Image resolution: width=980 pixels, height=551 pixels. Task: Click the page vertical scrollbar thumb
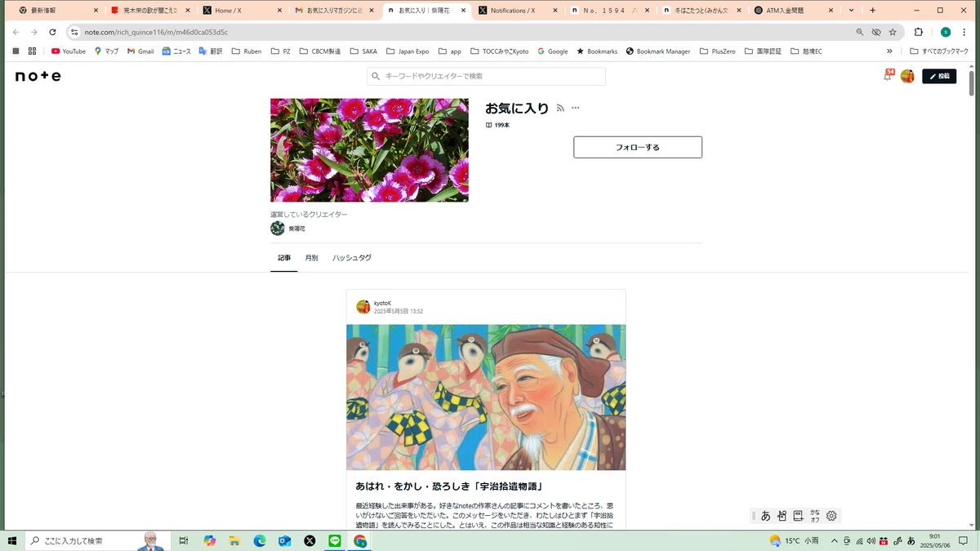[972, 82]
